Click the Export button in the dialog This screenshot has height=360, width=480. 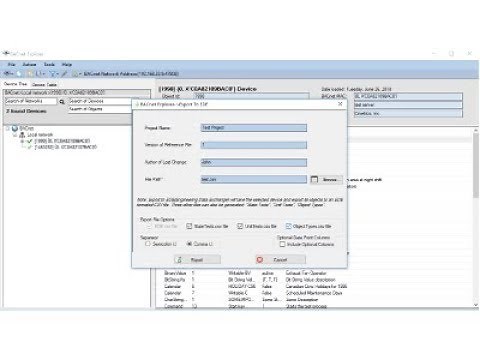tap(197, 260)
